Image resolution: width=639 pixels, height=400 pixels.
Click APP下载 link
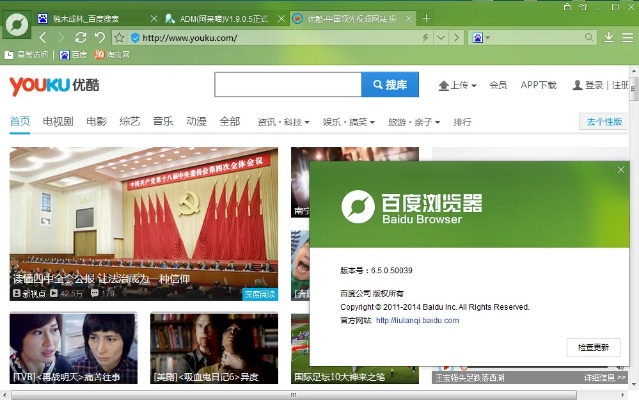[x=538, y=85]
